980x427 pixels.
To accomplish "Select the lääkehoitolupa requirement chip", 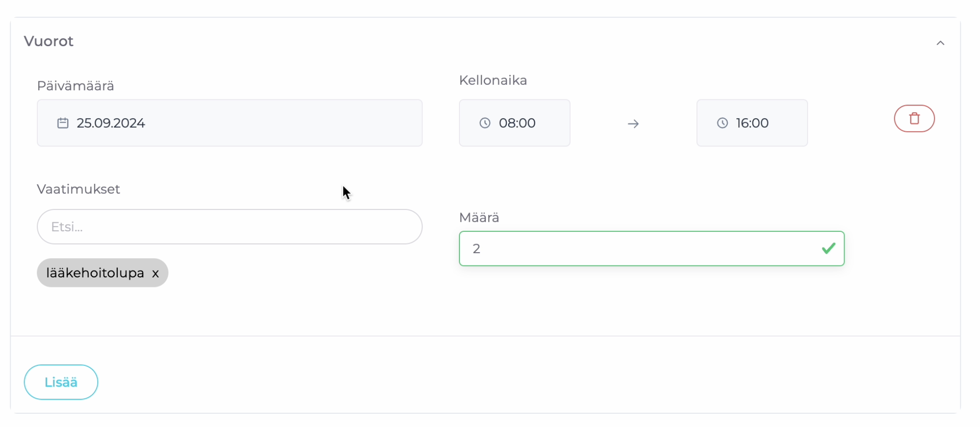I will point(95,273).
